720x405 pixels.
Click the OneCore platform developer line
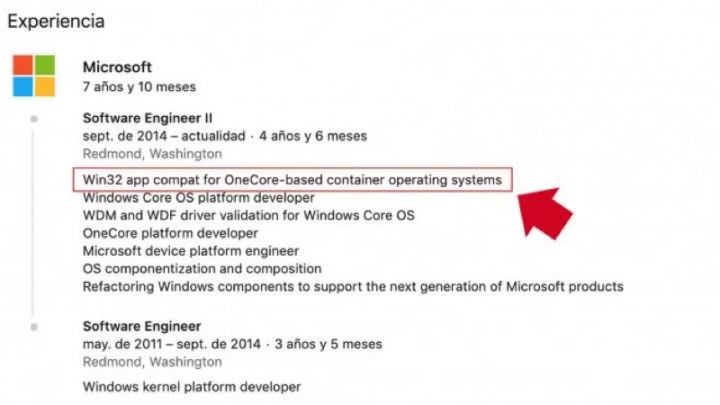(170, 233)
